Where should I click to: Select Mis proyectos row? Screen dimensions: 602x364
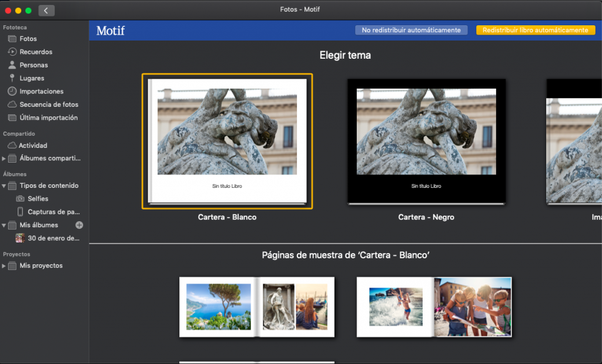pyautogui.click(x=44, y=266)
